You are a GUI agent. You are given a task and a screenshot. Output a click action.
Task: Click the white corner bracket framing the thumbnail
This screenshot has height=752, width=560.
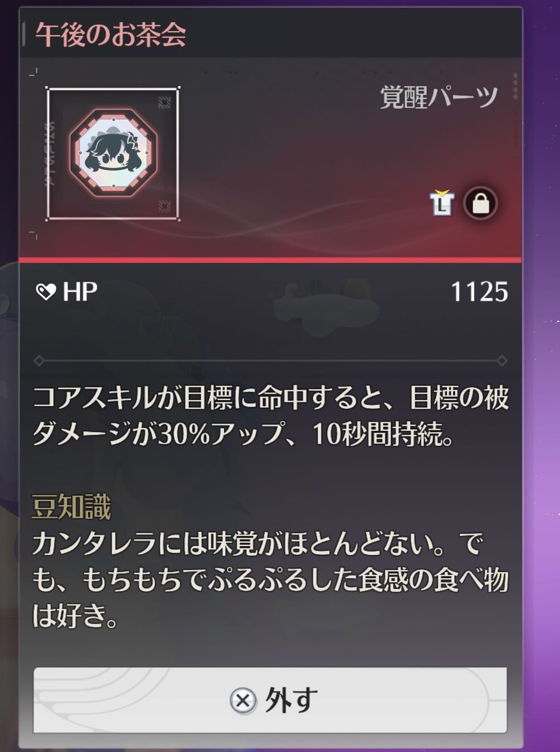coord(113,154)
